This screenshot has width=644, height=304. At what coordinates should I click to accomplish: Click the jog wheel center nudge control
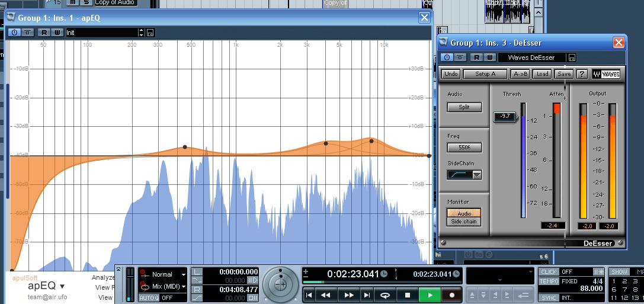click(x=280, y=284)
